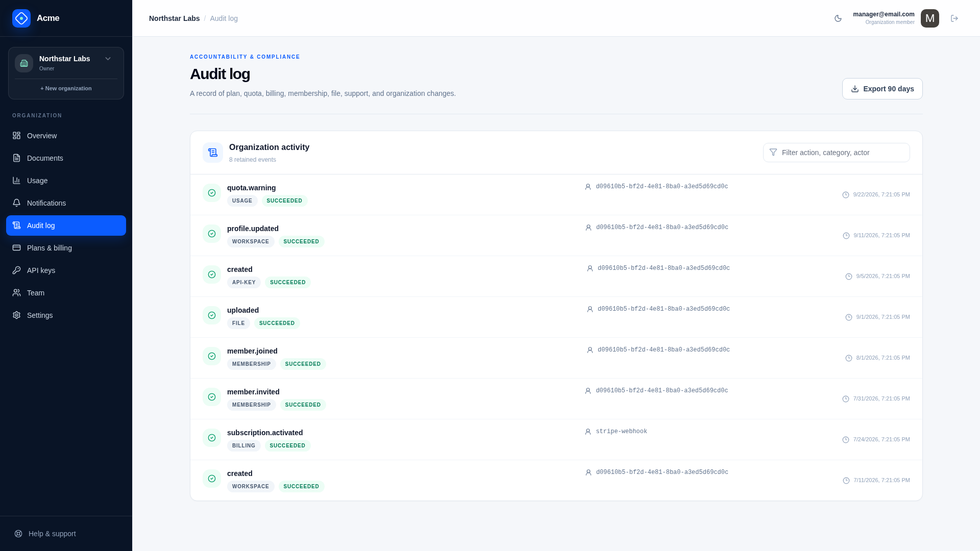Open Help & support
The height and width of the screenshot is (551, 980).
click(x=66, y=534)
